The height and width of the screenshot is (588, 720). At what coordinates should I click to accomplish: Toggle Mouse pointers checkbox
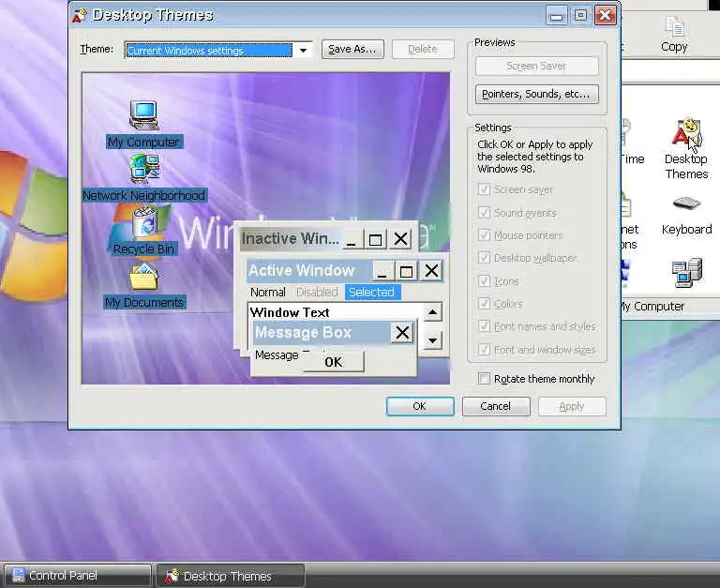484,234
